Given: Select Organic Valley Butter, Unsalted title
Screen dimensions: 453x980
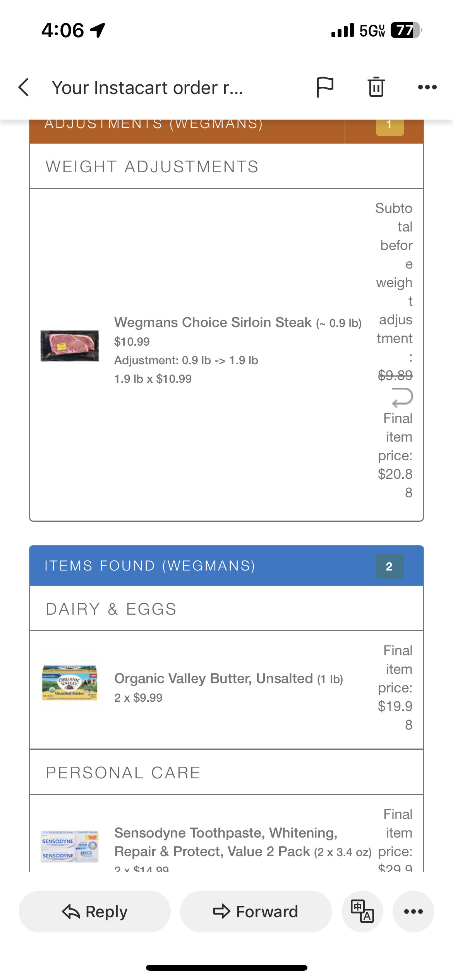Looking at the screenshot, I should pyautogui.click(x=213, y=678).
